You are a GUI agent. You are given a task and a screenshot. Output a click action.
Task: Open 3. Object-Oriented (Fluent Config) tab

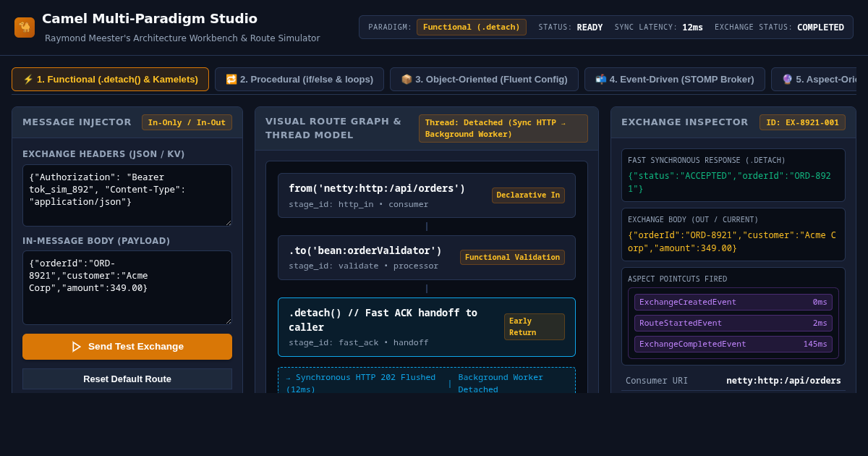484,80
